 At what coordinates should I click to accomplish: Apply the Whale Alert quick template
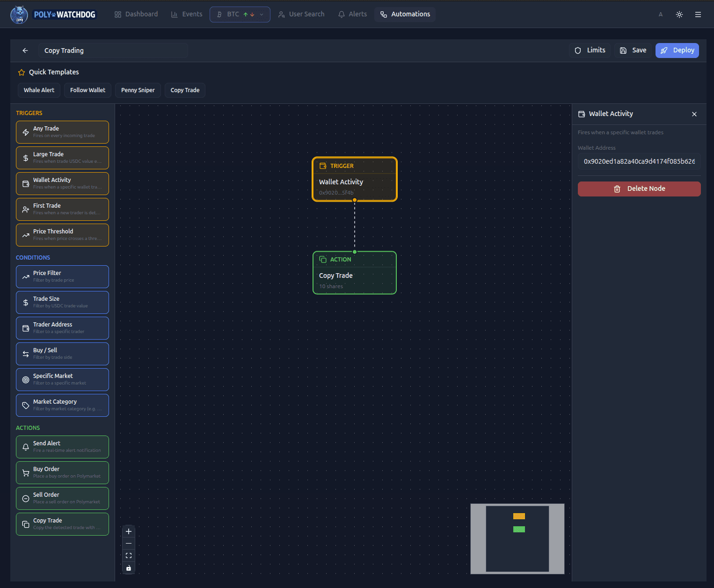39,90
